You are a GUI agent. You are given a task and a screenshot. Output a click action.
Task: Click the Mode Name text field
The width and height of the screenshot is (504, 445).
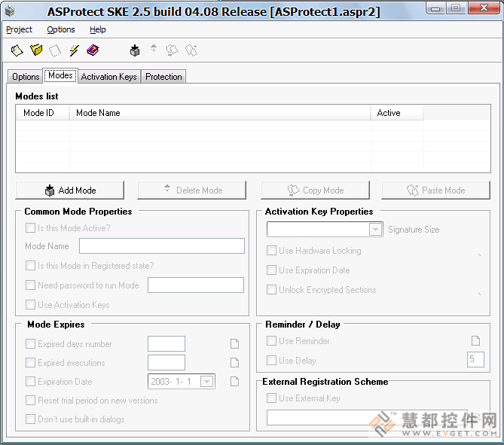(162, 245)
